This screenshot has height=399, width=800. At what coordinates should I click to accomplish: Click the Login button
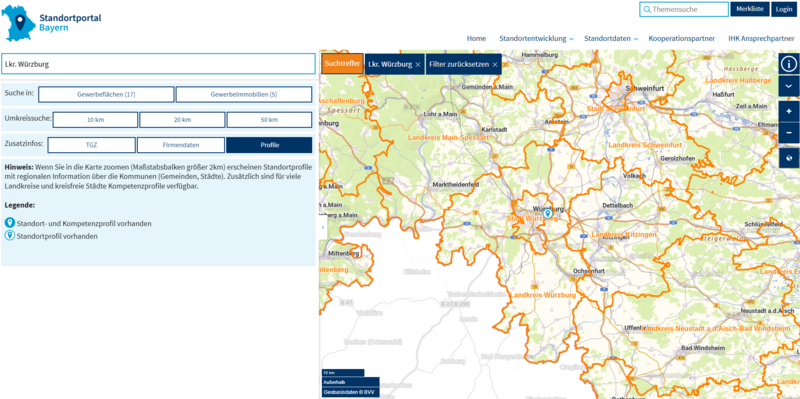784,9
